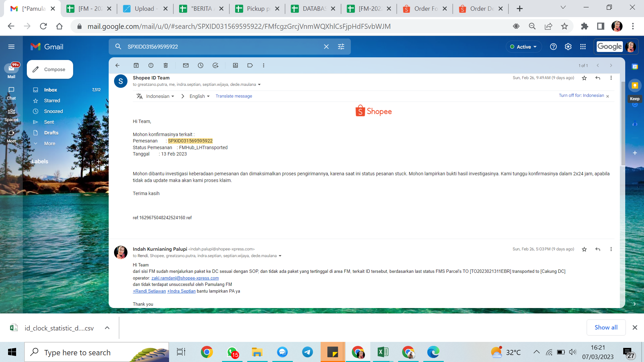
Task: Snooze this email with the clock icon
Action: (x=201, y=65)
